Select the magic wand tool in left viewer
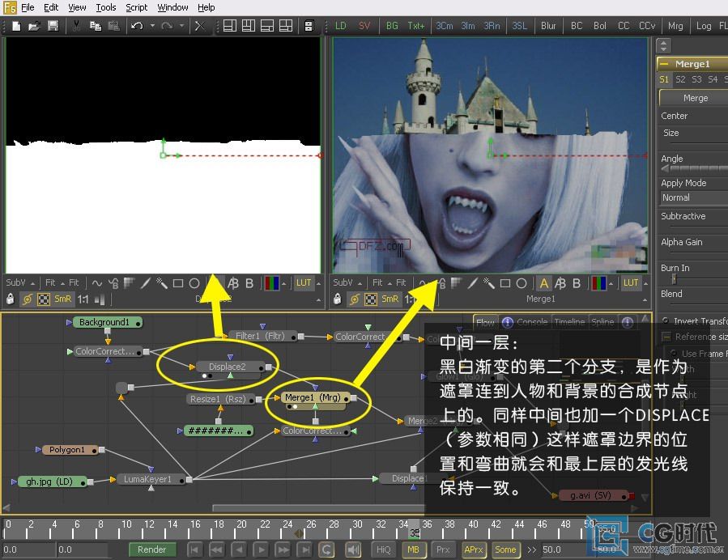The width and height of the screenshot is (728, 560). click(x=162, y=283)
